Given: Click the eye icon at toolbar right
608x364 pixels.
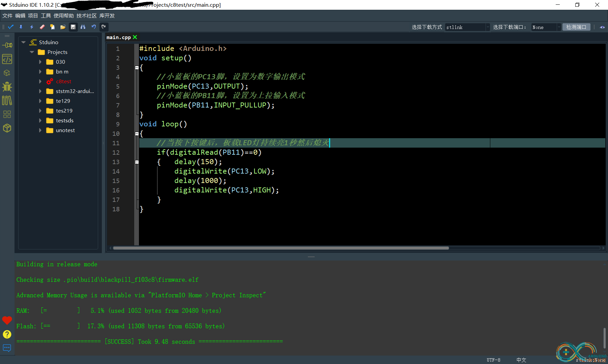Looking at the screenshot, I should tap(602, 27).
